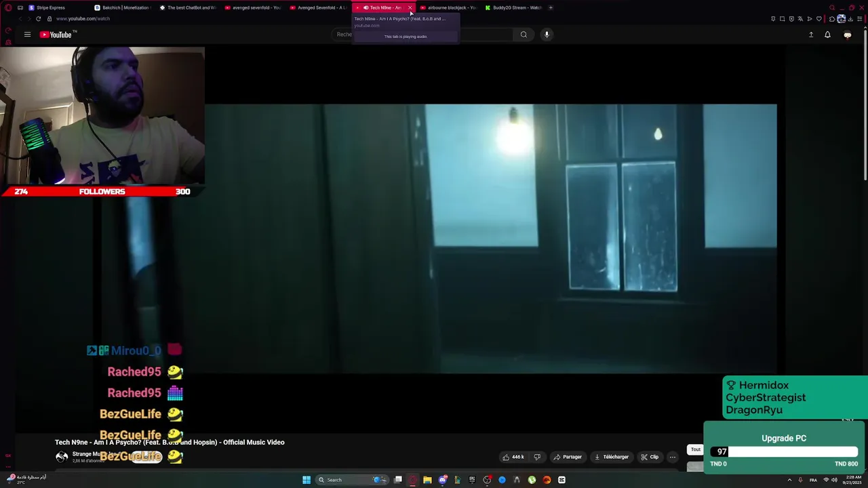Search tabs using the title bar magnifier
Viewport: 868px width, 488px height.
click(832, 7)
